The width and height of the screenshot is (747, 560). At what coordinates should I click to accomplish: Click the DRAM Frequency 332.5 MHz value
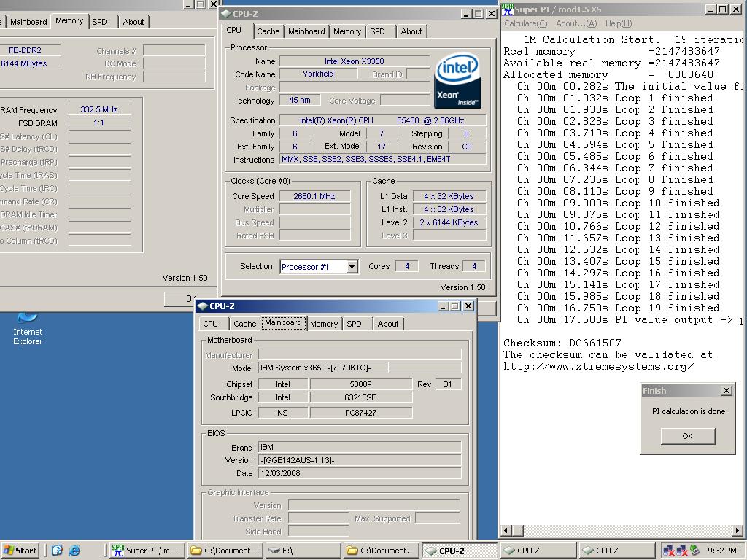99,109
